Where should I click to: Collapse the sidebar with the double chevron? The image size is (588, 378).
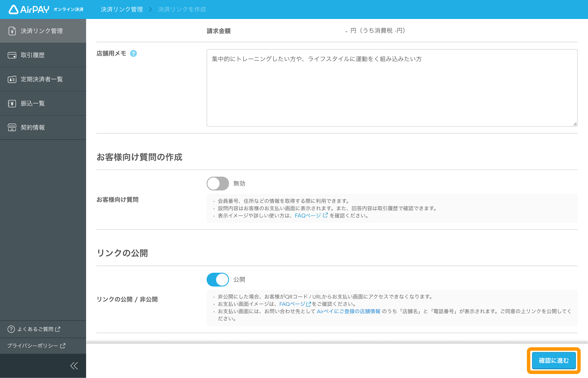pyautogui.click(x=74, y=366)
